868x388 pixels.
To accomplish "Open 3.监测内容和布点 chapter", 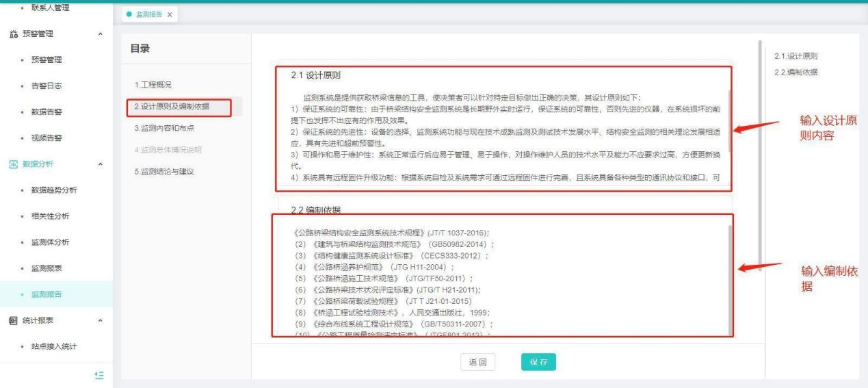I will (x=164, y=128).
